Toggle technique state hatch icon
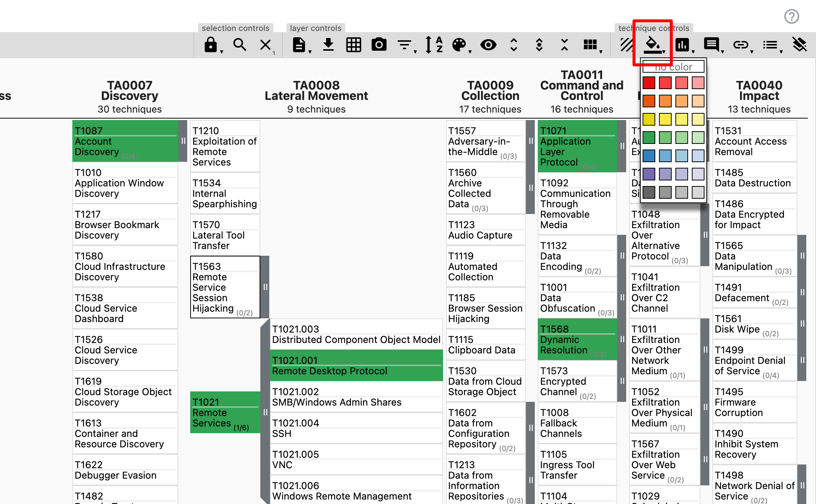This screenshot has width=816, height=504. point(627,45)
